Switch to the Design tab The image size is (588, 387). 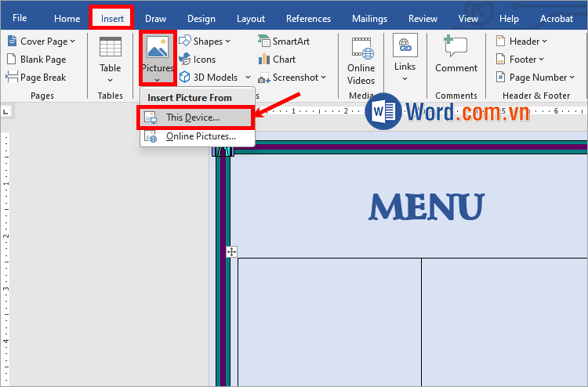click(x=201, y=18)
